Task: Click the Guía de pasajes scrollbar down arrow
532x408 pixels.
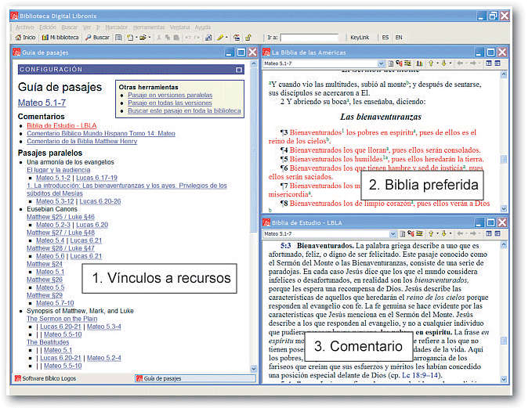Action: (x=253, y=369)
